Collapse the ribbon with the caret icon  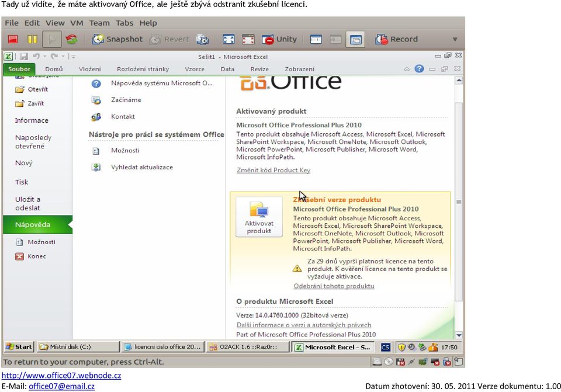click(x=407, y=69)
